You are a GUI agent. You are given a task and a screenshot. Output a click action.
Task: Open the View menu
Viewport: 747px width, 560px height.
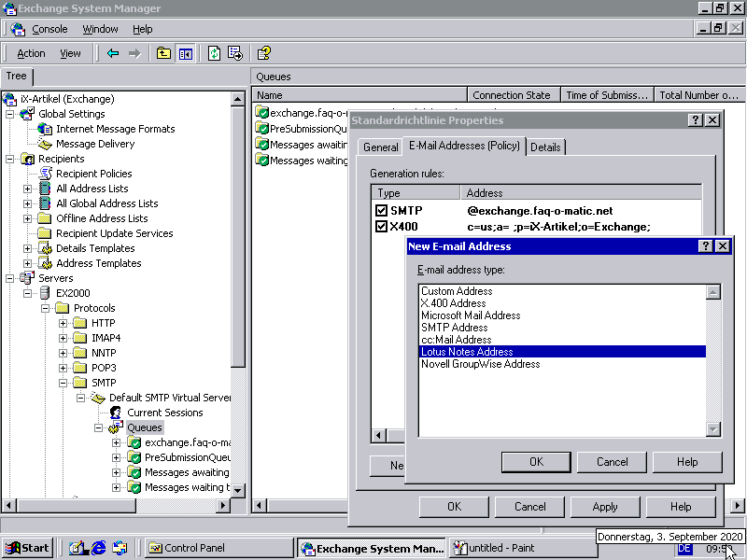[x=70, y=53]
